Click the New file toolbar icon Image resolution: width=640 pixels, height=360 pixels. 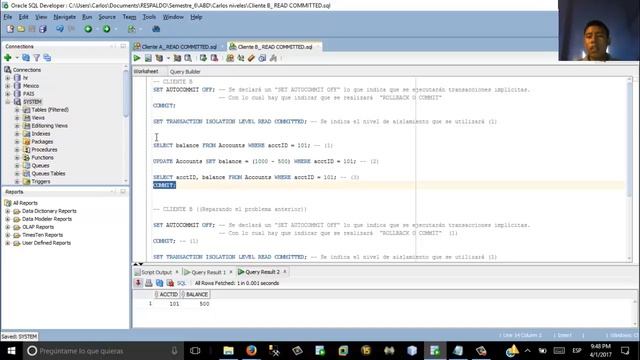pyautogui.click(x=10, y=29)
